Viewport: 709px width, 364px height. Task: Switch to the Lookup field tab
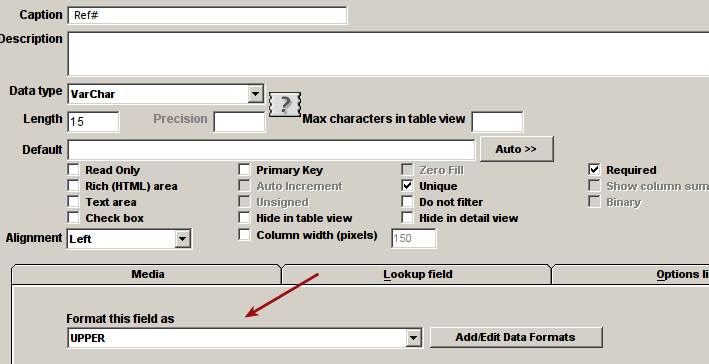(417, 274)
